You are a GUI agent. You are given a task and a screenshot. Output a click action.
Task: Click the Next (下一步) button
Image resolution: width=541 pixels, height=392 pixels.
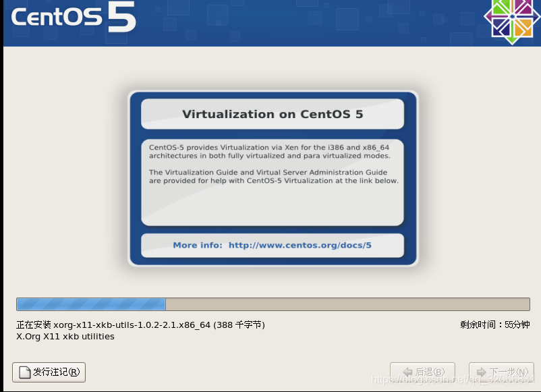tap(501, 372)
